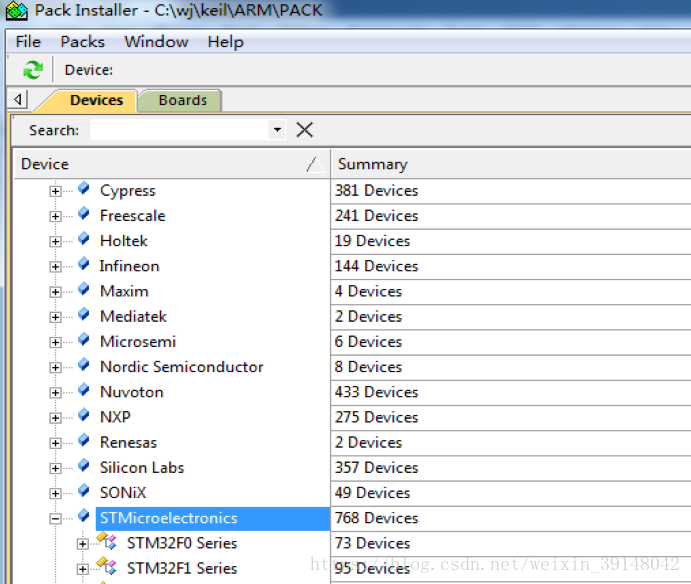The width and height of the screenshot is (691, 584).
Task: Click the STM32F0 Series family icon
Action: 107,541
